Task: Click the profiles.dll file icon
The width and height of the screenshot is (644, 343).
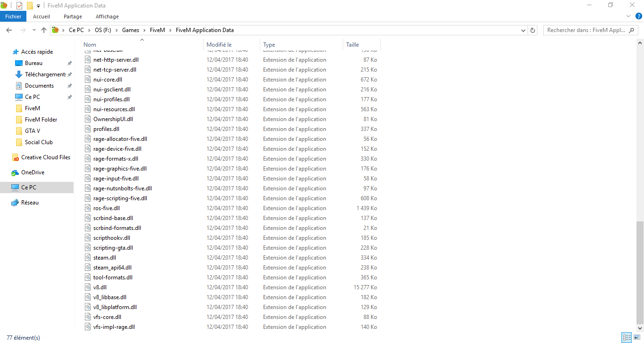Action: tap(87, 129)
